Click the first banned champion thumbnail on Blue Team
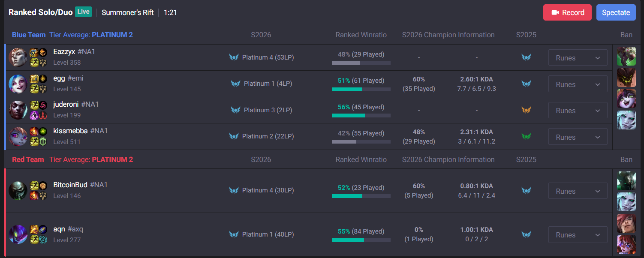644x258 pixels. (x=626, y=56)
